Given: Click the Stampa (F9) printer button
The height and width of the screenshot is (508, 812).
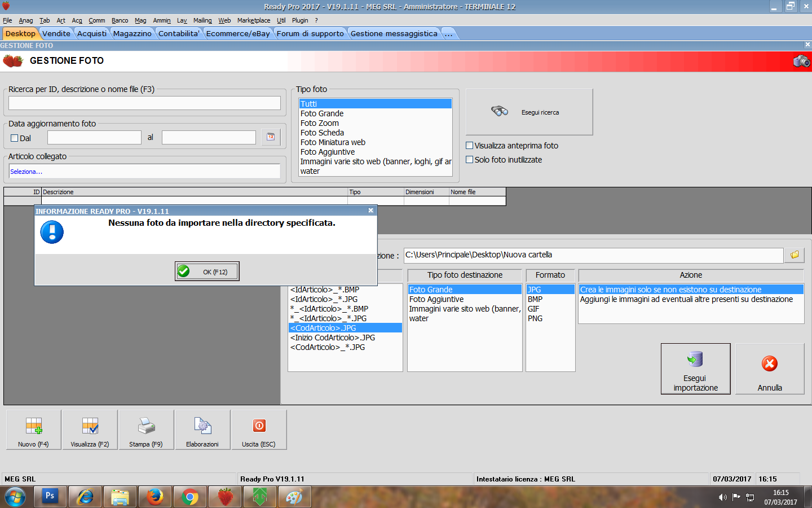Looking at the screenshot, I should [x=146, y=430].
